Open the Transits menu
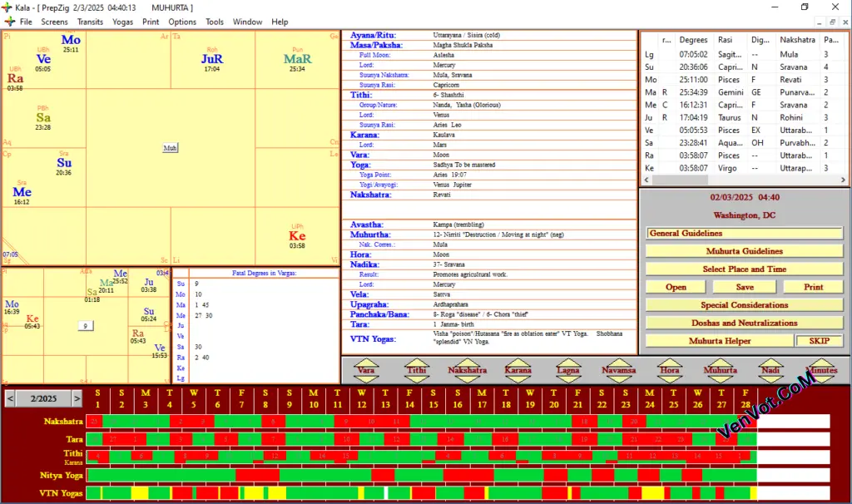The height and width of the screenshot is (504, 852). [90, 22]
